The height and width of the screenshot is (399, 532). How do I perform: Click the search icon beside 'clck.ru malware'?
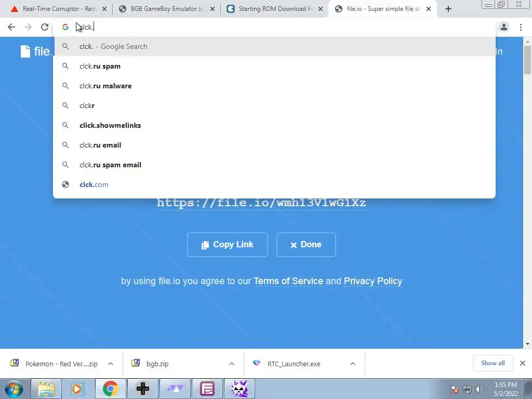click(65, 86)
